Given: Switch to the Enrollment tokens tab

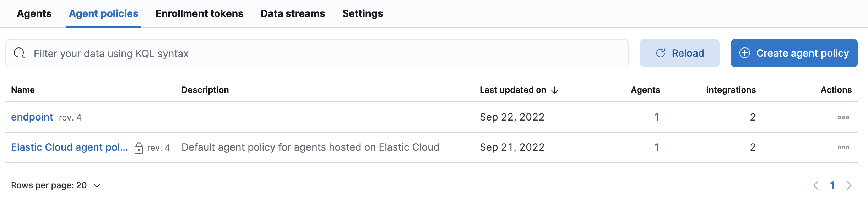Looking at the screenshot, I should click(x=199, y=13).
